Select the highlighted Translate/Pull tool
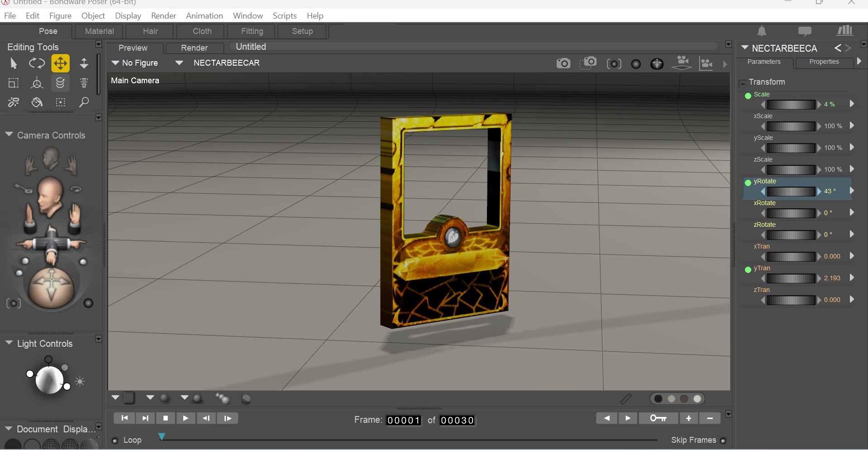 [60, 63]
